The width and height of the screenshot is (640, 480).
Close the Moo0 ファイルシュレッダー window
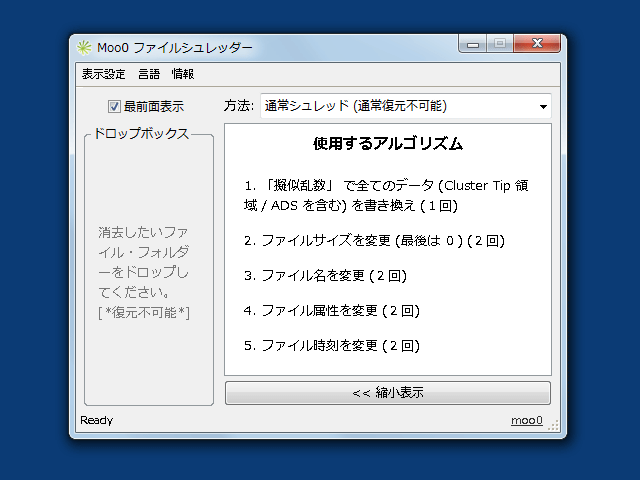(537, 43)
